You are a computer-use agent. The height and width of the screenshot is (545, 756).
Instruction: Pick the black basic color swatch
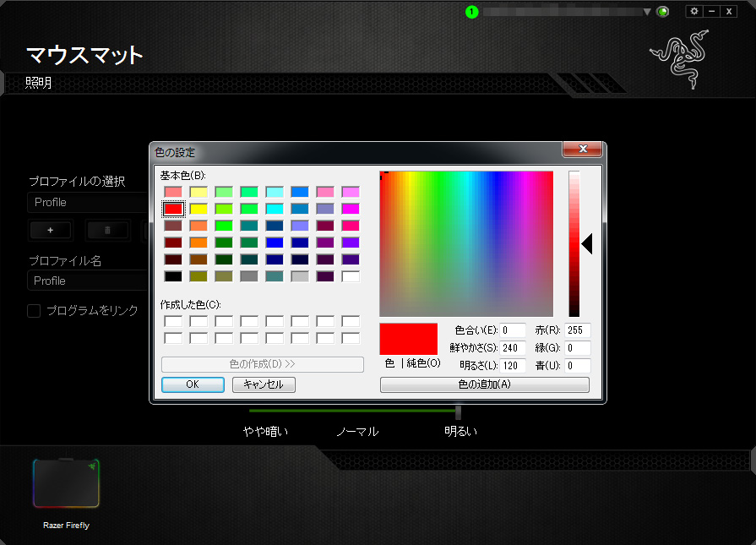pyautogui.click(x=173, y=276)
